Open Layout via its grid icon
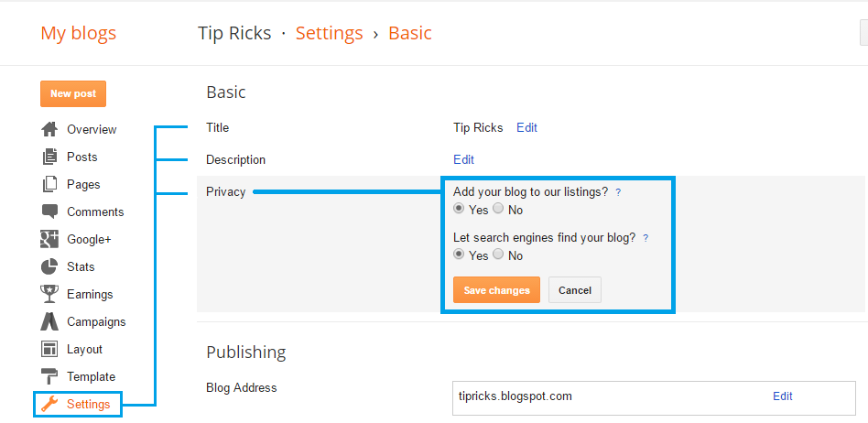Viewport: 868px width, 423px height. (x=49, y=350)
